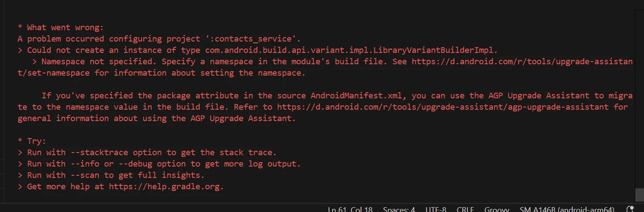Open the upgrade-assistant set-namespace URL

[x=522, y=62]
